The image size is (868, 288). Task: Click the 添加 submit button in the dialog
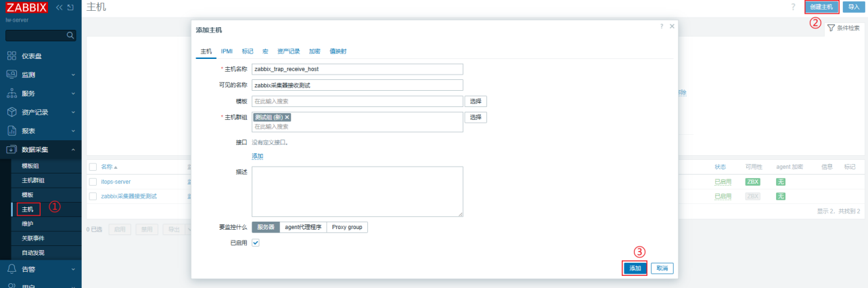pos(635,268)
